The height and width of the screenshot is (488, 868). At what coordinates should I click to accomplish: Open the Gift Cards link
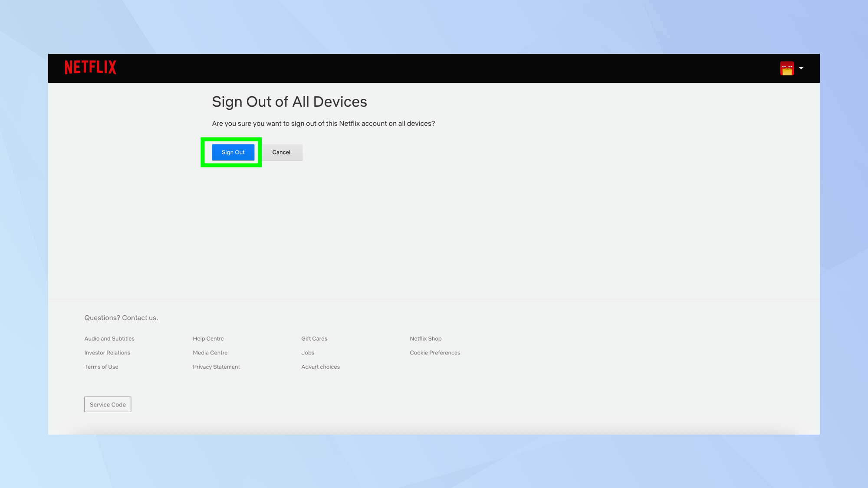pyautogui.click(x=314, y=339)
